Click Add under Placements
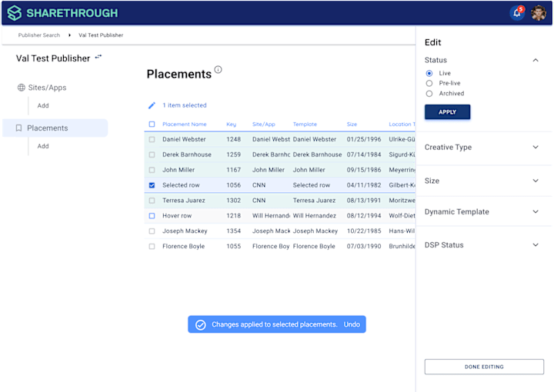 coord(43,146)
